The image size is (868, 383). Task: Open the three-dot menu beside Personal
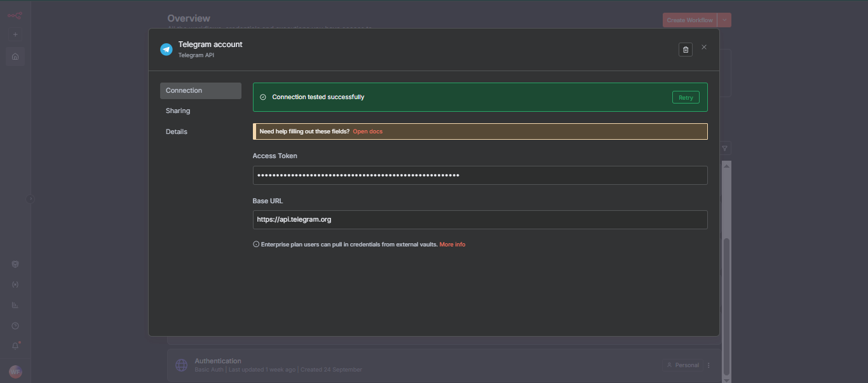708,365
